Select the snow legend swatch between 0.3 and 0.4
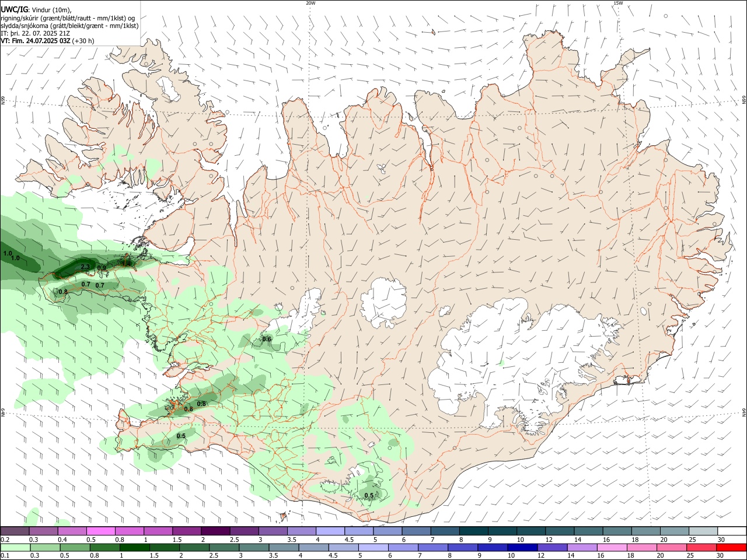The image size is (747, 560). tap(43, 531)
